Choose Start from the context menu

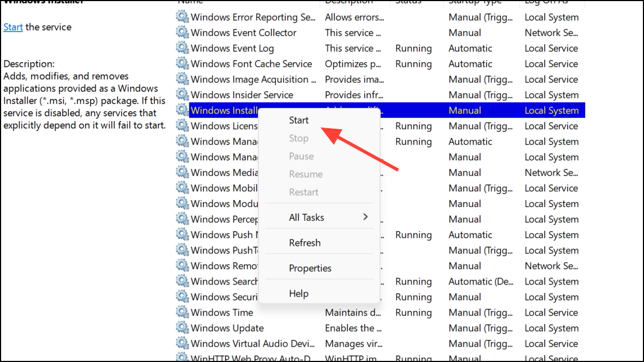pyautogui.click(x=299, y=120)
